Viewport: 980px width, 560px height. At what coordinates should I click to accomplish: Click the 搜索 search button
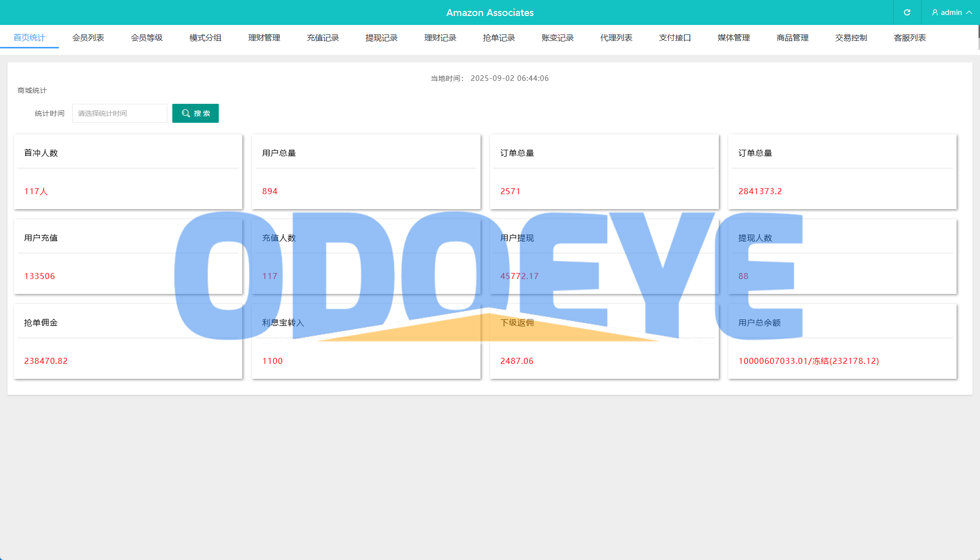195,113
